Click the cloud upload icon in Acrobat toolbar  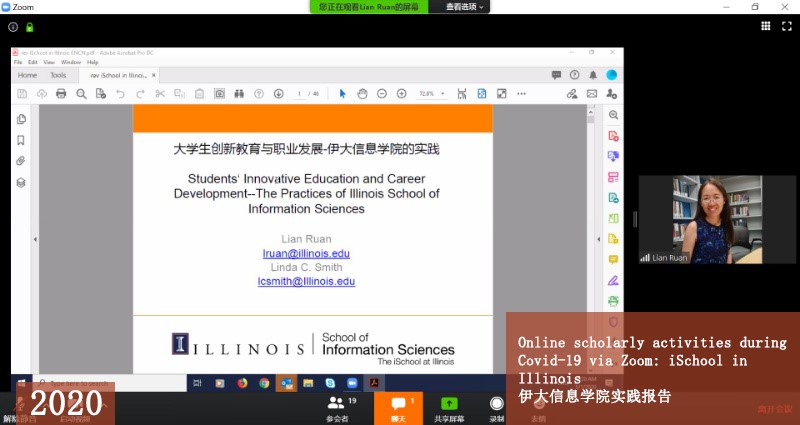[x=42, y=94]
